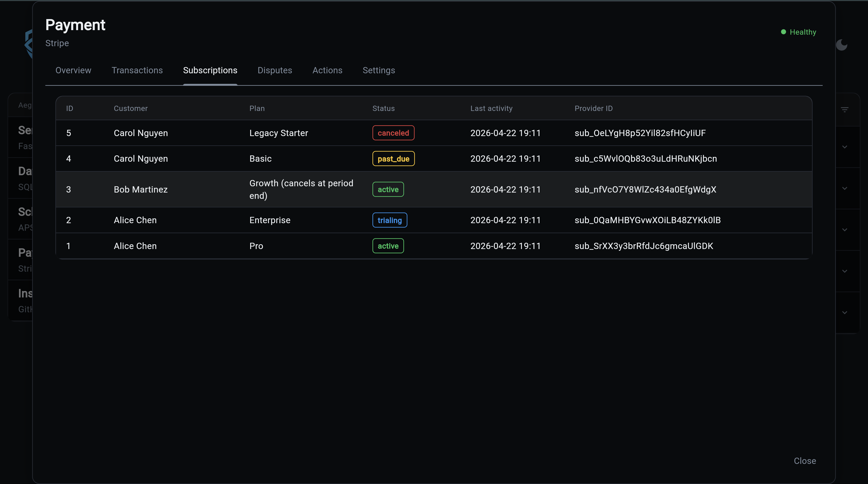This screenshot has width=868, height=484.
Task: Click the trialing status badge
Action: [389, 220]
